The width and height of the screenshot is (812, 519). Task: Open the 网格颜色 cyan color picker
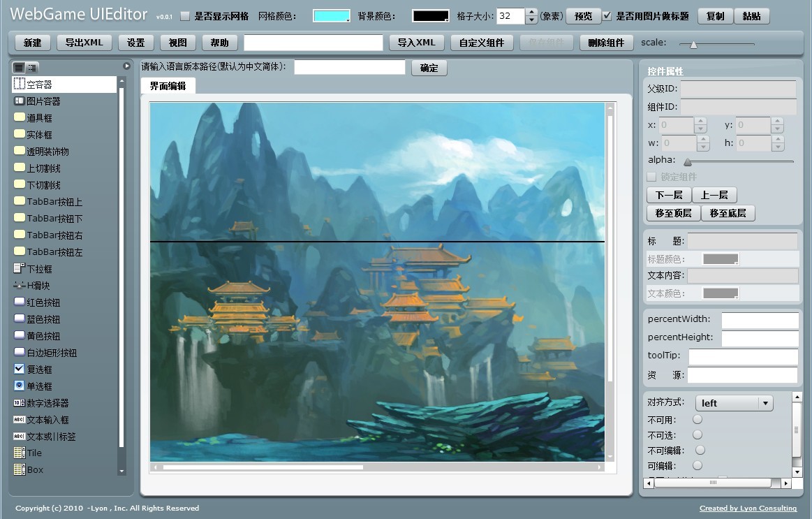click(x=332, y=16)
